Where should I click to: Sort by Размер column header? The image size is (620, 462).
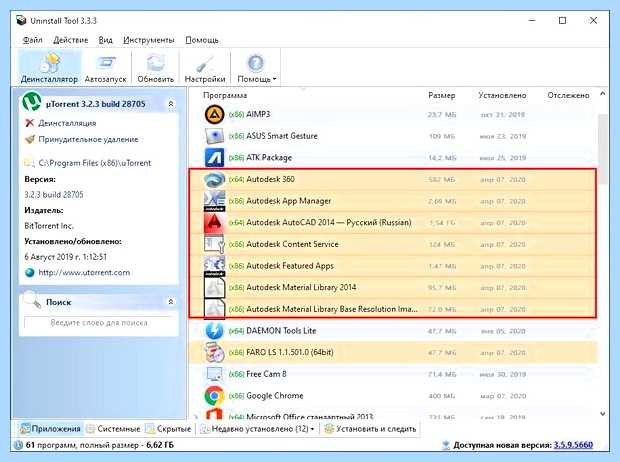442,95
